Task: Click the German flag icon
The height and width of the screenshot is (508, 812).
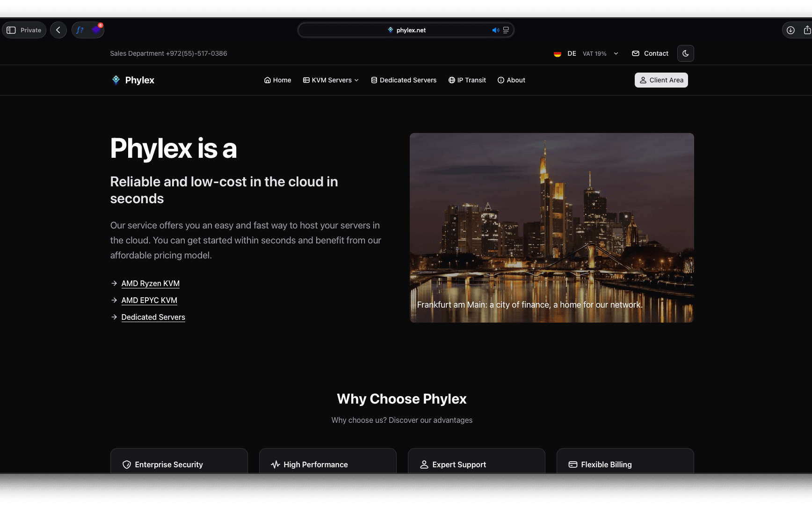Action: [x=557, y=54]
